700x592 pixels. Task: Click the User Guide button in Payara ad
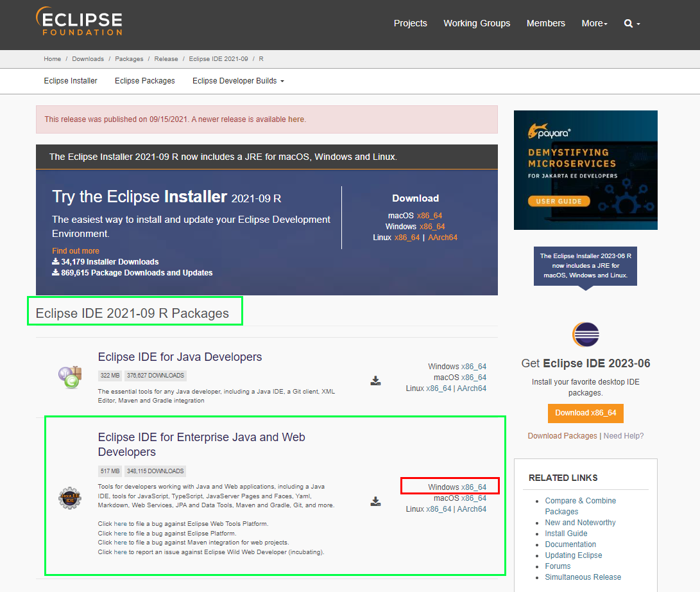pyautogui.click(x=558, y=201)
